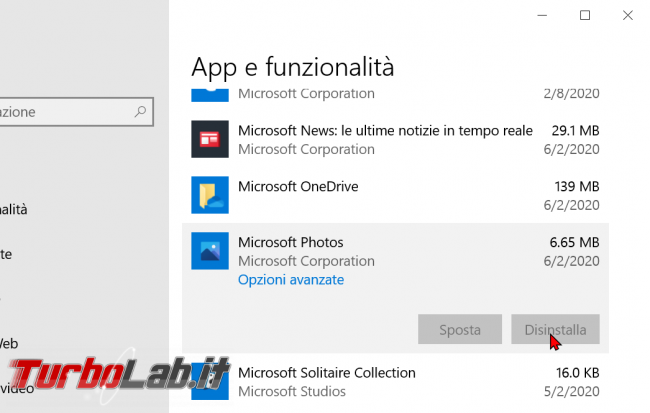Click the App e funzionalità heading
The height and width of the screenshot is (413, 650).
293,67
